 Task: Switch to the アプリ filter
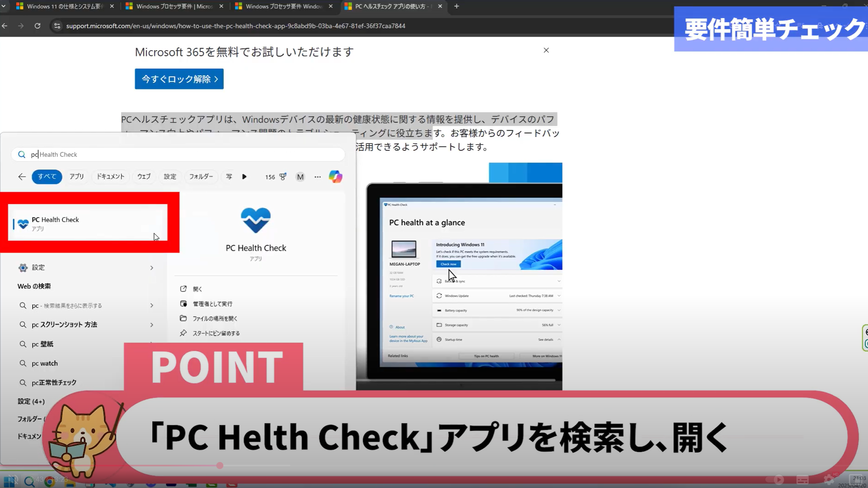pyautogui.click(x=77, y=177)
